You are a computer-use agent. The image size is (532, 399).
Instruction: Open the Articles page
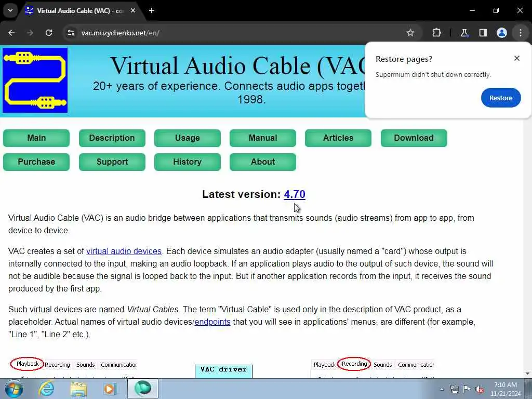click(338, 138)
